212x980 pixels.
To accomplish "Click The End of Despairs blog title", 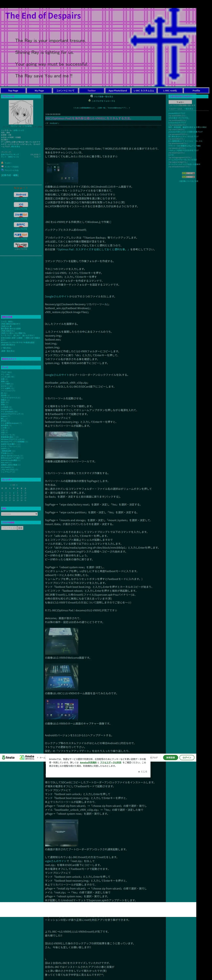I will point(43,16).
